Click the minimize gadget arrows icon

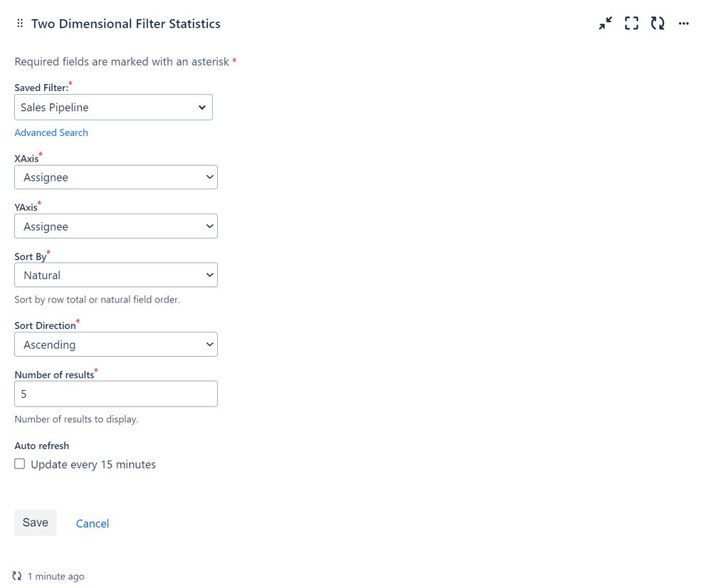(x=606, y=23)
